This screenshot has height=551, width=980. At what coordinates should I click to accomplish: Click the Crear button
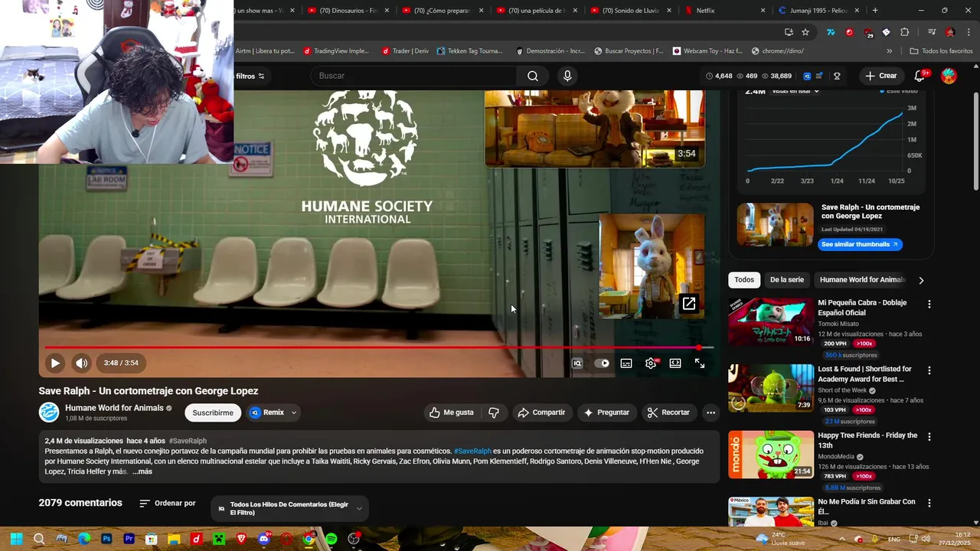click(880, 76)
